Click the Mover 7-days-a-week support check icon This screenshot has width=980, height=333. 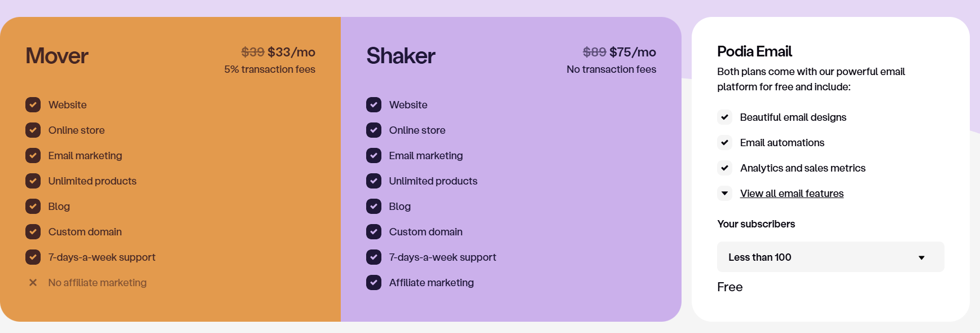(33, 257)
